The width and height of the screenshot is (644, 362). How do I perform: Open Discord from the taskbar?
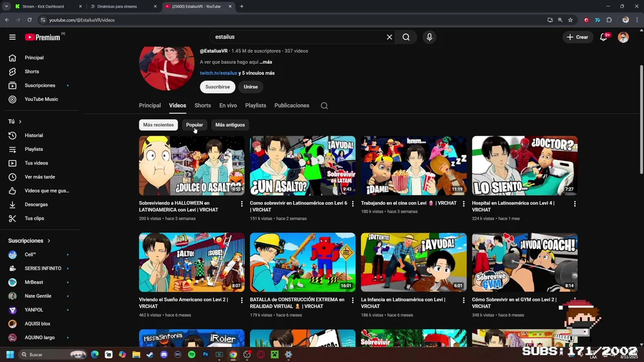click(164, 354)
